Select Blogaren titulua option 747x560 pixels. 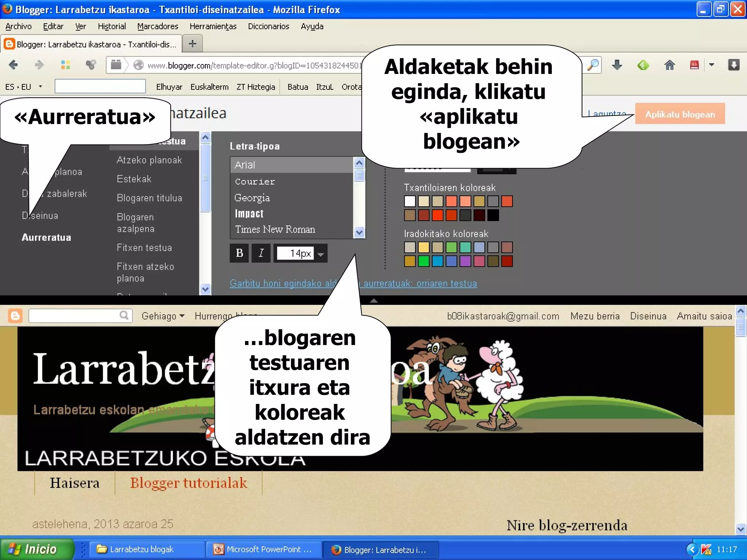click(149, 198)
